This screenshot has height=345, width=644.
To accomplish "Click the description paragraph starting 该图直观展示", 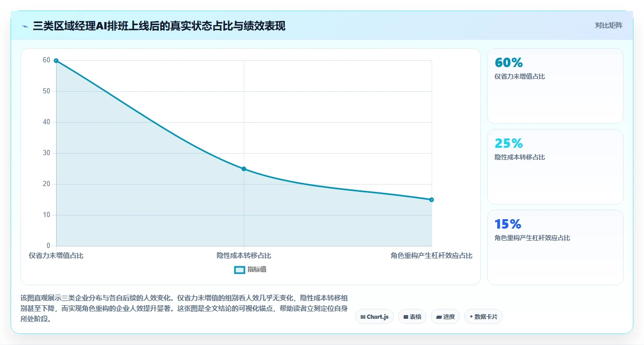I will 184,308.
